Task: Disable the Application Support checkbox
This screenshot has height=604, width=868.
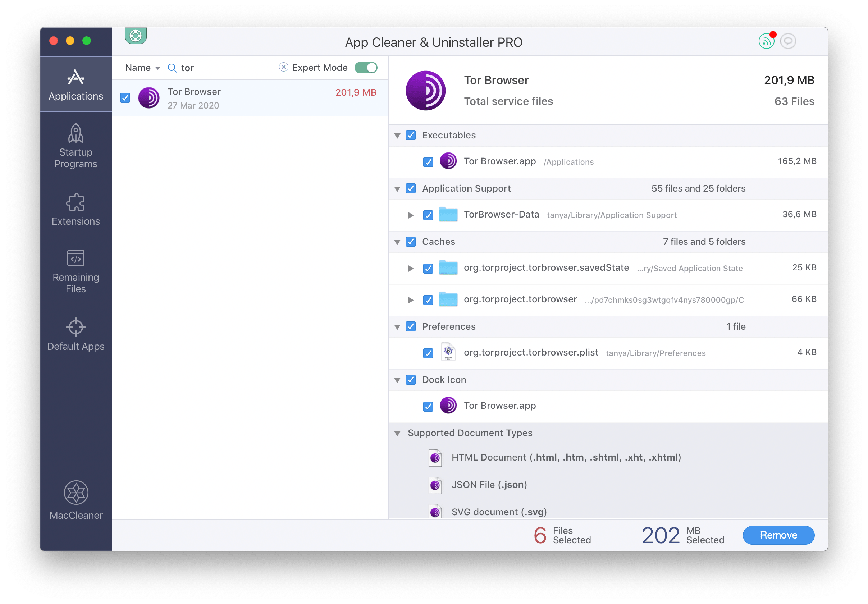Action: click(410, 189)
